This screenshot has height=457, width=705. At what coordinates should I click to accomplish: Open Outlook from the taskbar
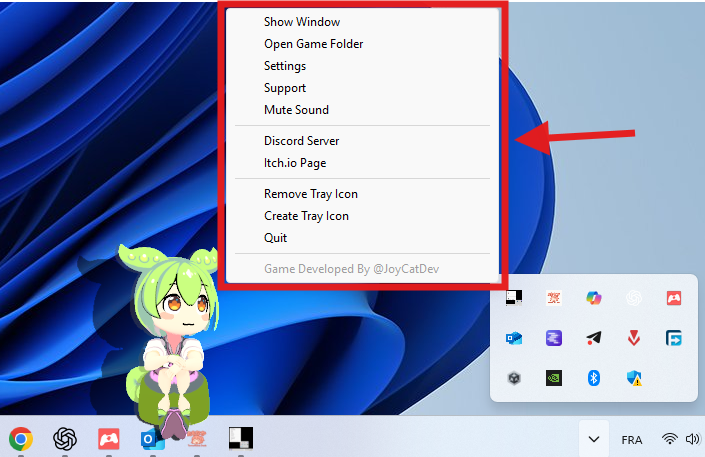152,439
